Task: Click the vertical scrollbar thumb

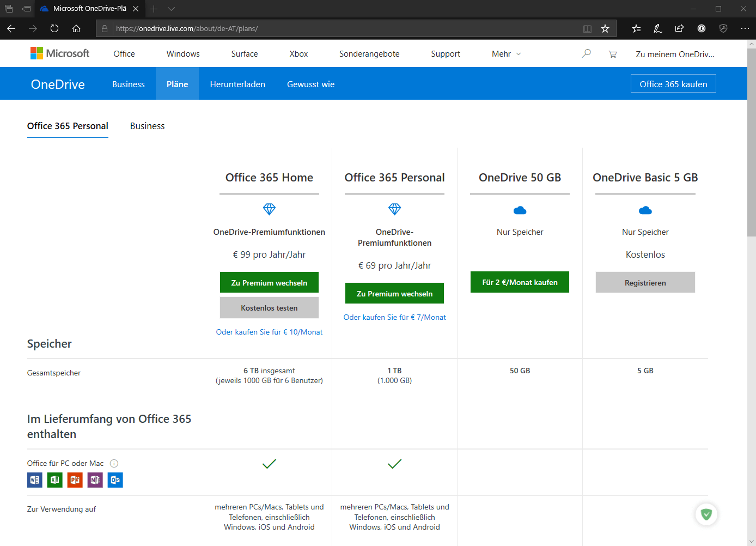Action: coord(752,143)
